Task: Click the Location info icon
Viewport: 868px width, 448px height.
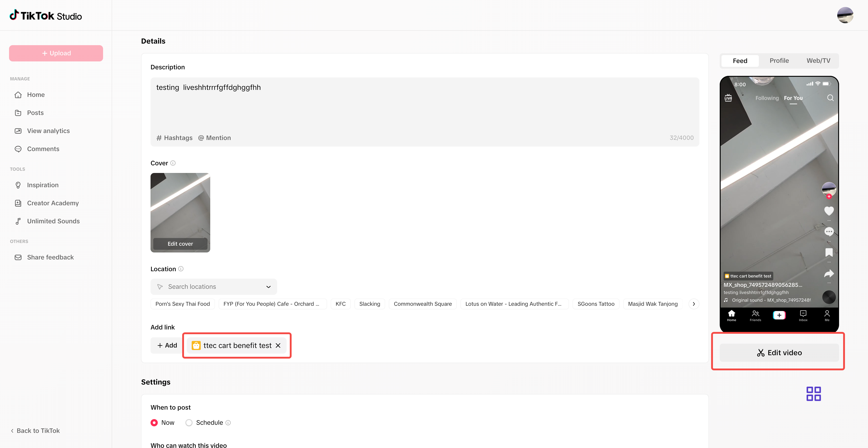Action: point(181,269)
